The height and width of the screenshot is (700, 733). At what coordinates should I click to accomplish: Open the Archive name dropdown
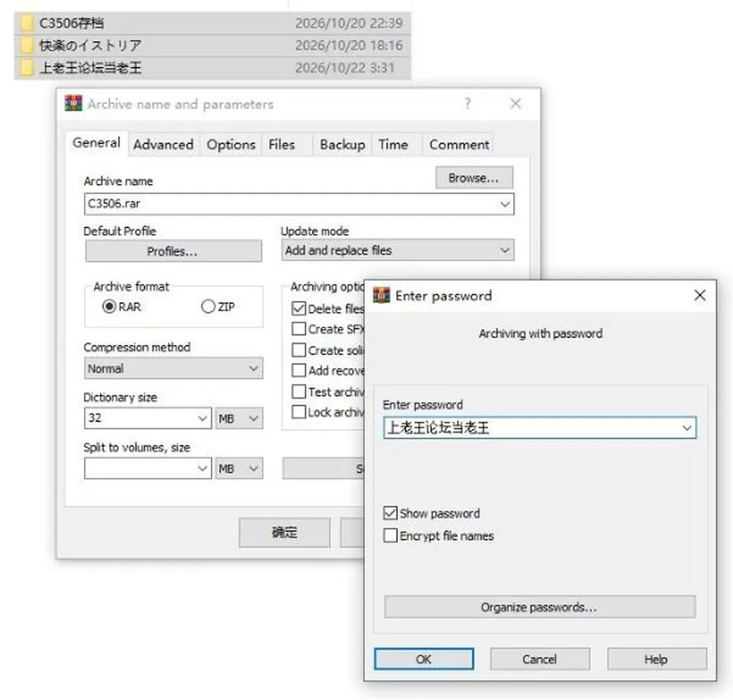[x=505, y=205]
